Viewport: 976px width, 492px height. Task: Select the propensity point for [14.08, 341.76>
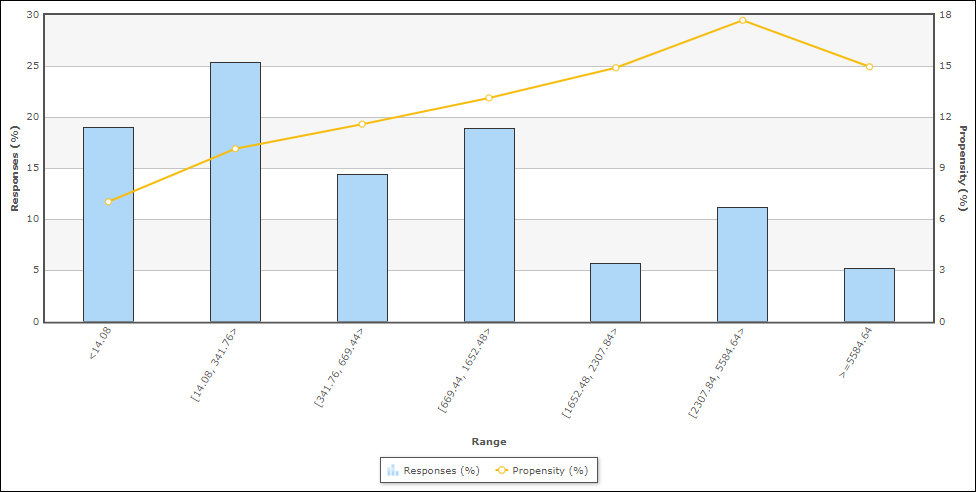click(x=235, y=149)
